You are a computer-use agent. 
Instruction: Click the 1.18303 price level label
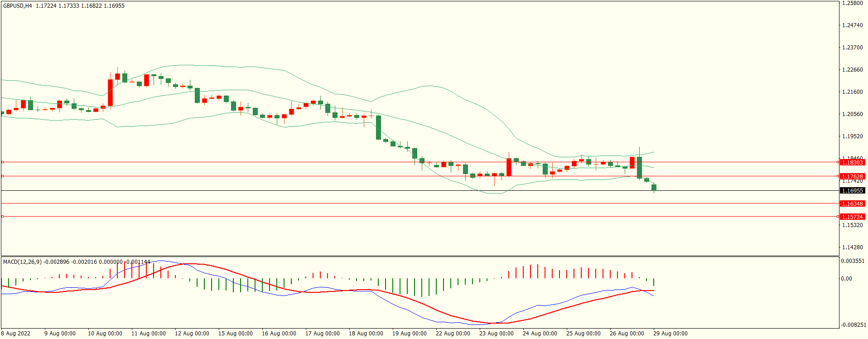click(x=852, y=162)
